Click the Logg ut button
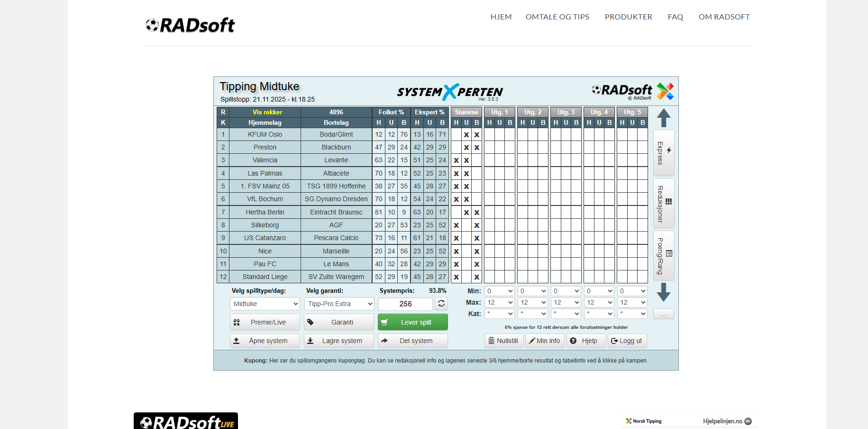Image resolution: width=868 pixels, height=429 pixels. (627, 341)
